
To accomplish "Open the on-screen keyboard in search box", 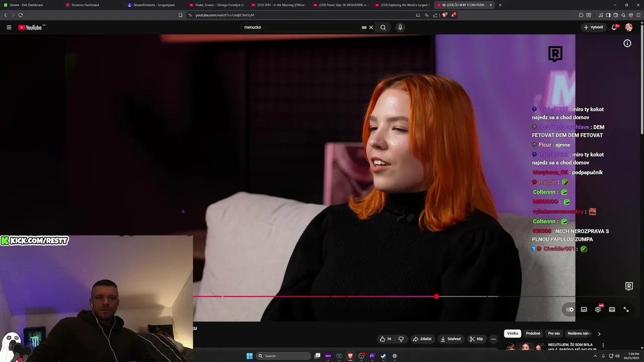I will (364, 27).
